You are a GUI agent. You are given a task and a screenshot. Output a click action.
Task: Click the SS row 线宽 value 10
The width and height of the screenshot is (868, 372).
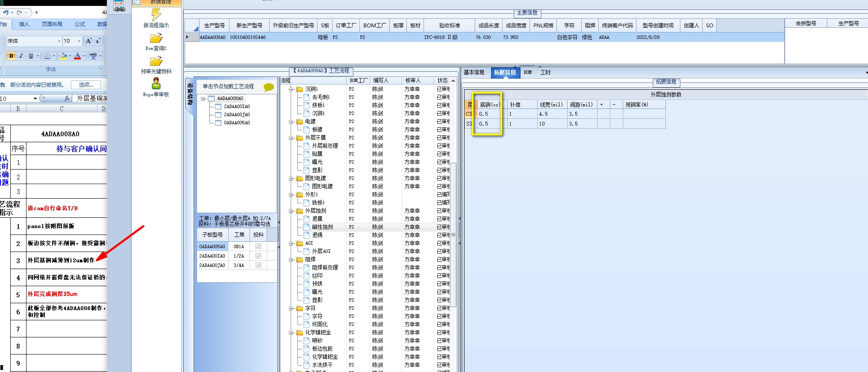pos(552,124)
